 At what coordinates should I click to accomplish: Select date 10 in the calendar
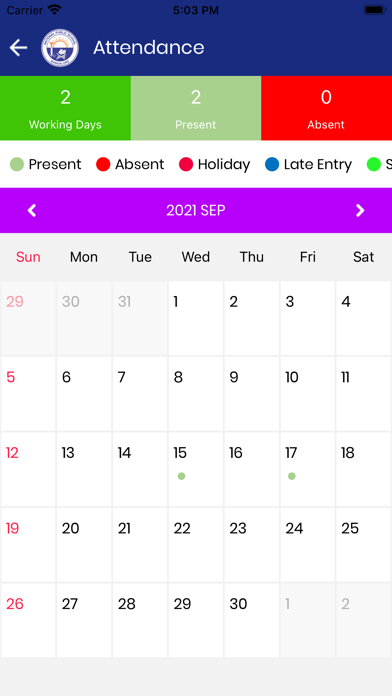pos(308,393)
